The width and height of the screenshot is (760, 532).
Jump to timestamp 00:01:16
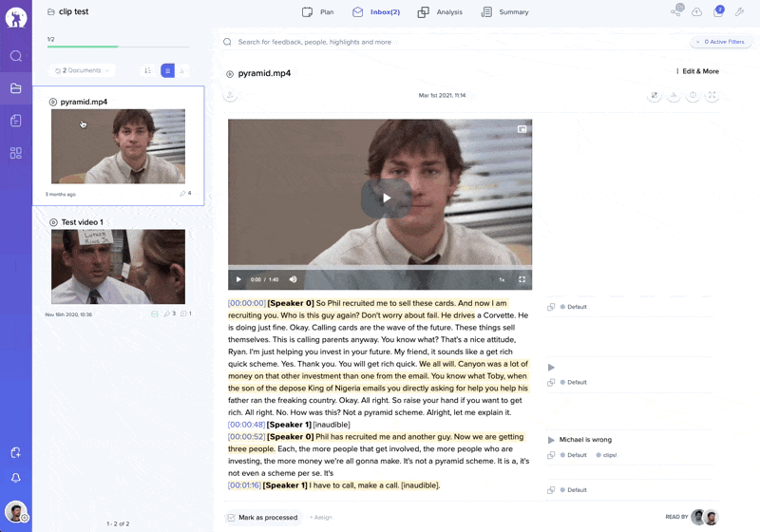click(244, 485)
